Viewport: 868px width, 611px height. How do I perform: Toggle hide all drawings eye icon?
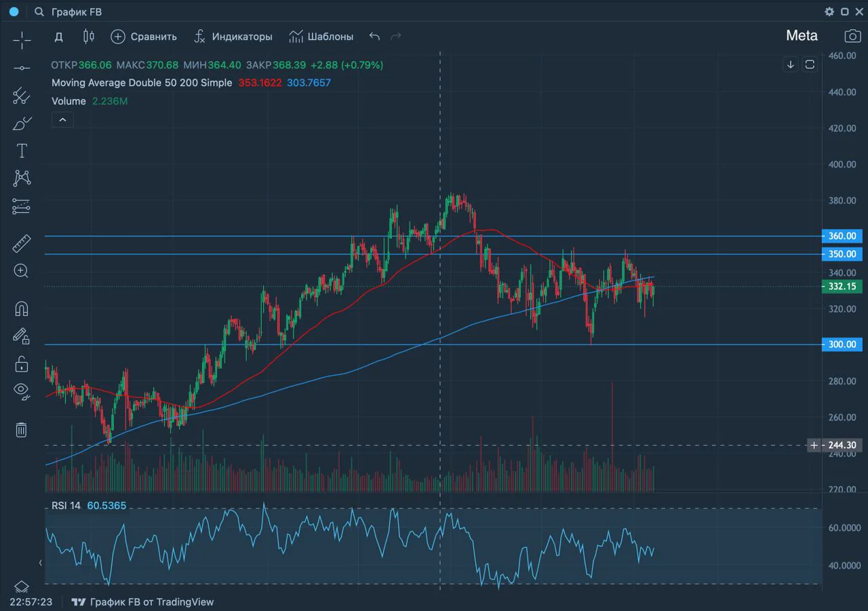(22, 390)
